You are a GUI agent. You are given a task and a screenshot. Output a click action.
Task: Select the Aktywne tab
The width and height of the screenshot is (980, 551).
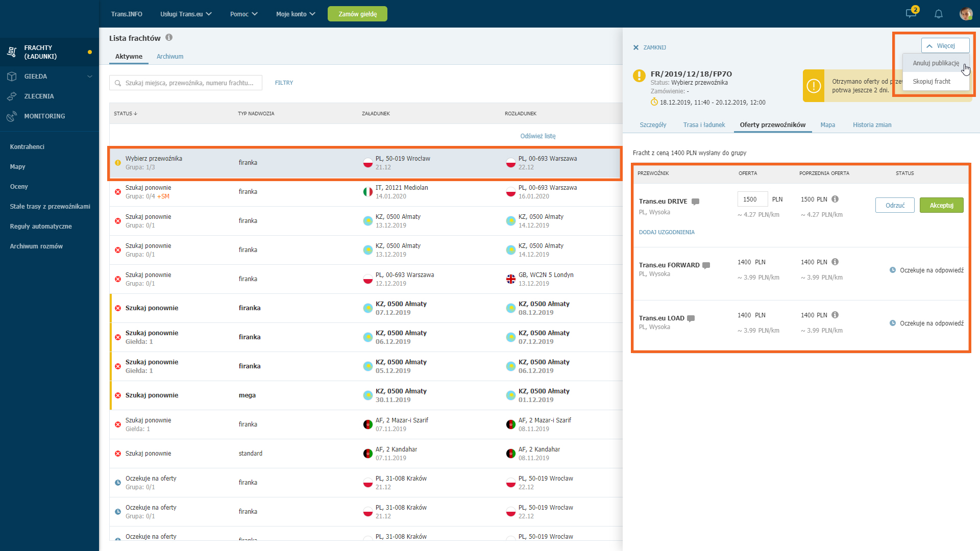click(x=129, y=57)
